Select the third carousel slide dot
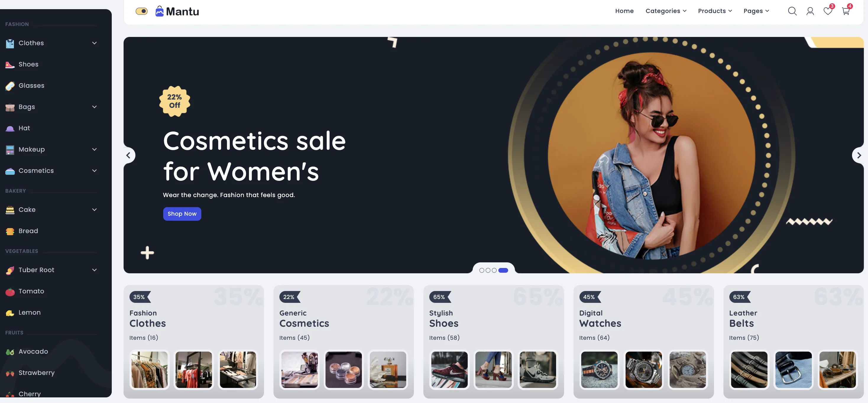 [494, 270]
